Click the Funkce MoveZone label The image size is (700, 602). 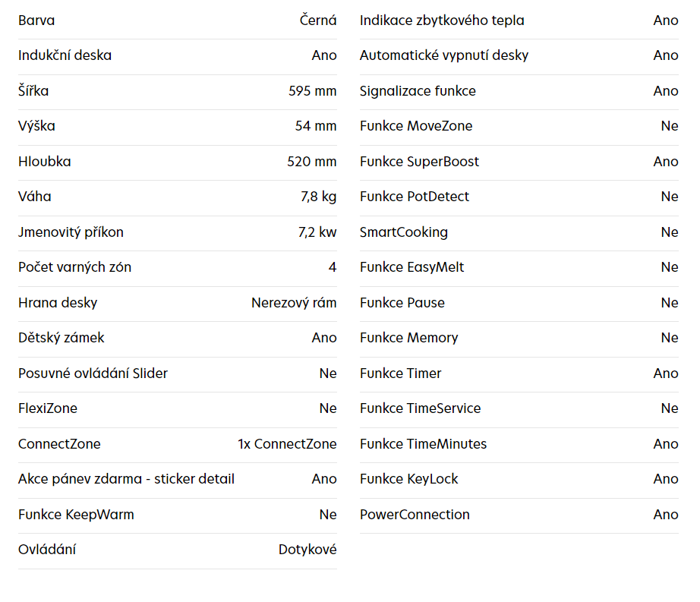[416, 126]
